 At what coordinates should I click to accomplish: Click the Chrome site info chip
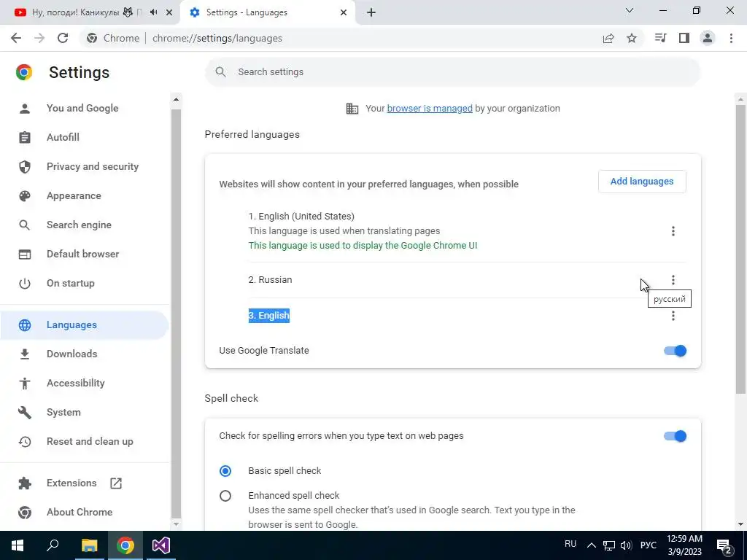click(x=114, y=38)
